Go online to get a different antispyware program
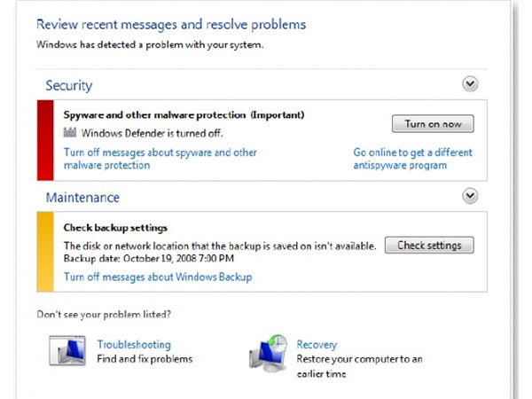The height and width of the screenshot is (399, 532). (x=412, y=159)
